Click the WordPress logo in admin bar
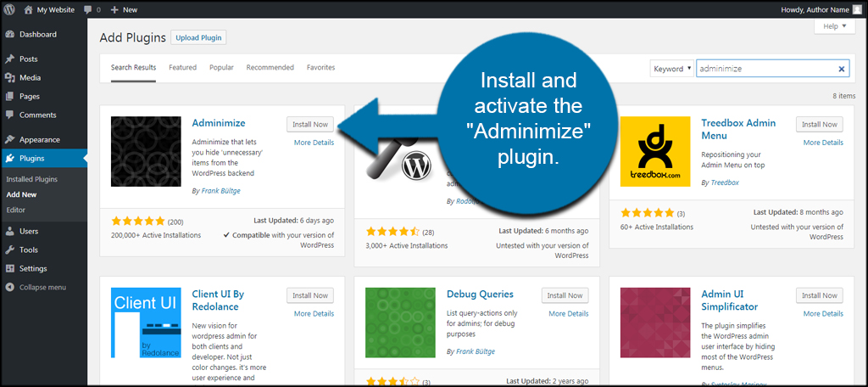The width and height of the screenshot is (868, 387). (9, 9)
